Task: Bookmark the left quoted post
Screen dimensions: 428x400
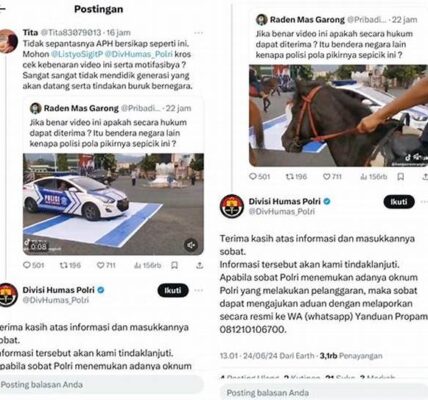Action: 174,265
